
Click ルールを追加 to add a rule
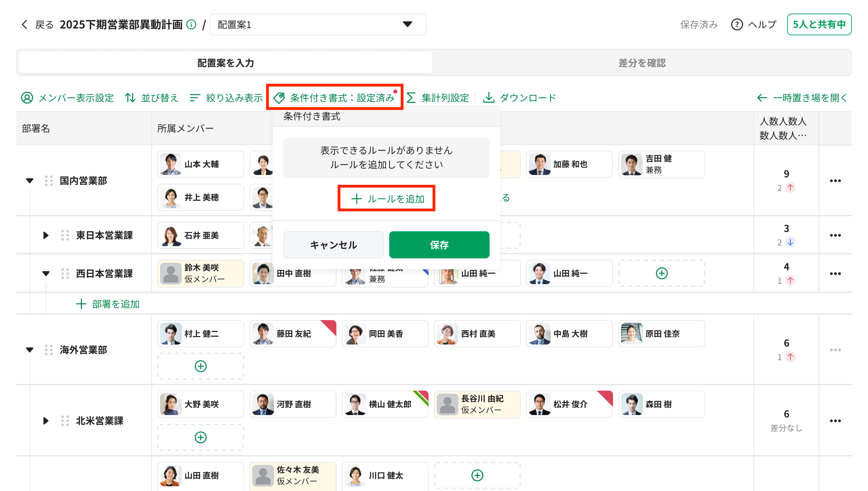387,199
